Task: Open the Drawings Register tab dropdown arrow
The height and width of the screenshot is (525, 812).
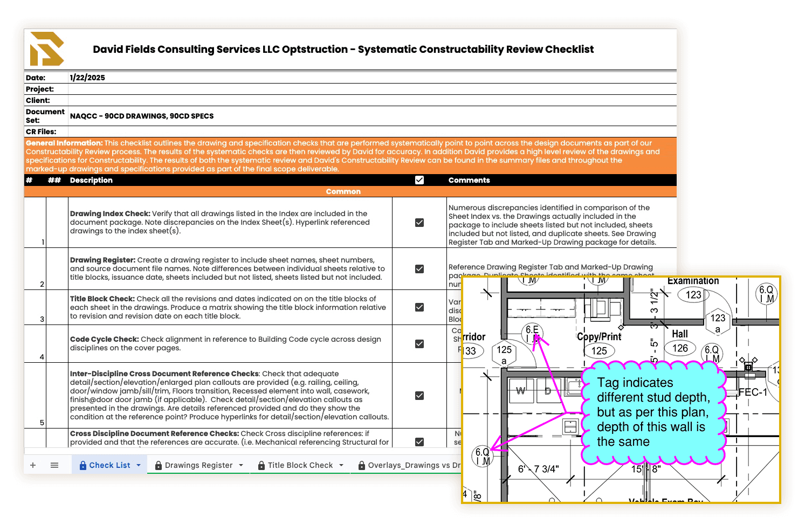Action: point(241,465)
